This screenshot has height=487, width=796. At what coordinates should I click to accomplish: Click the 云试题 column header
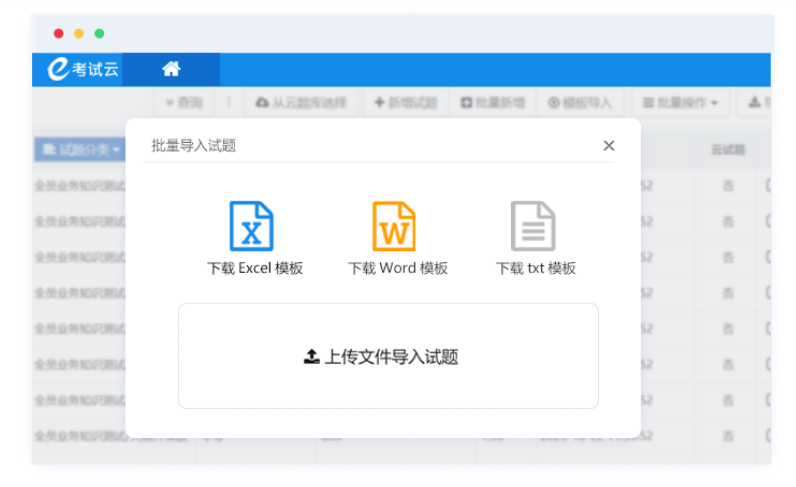727,150
